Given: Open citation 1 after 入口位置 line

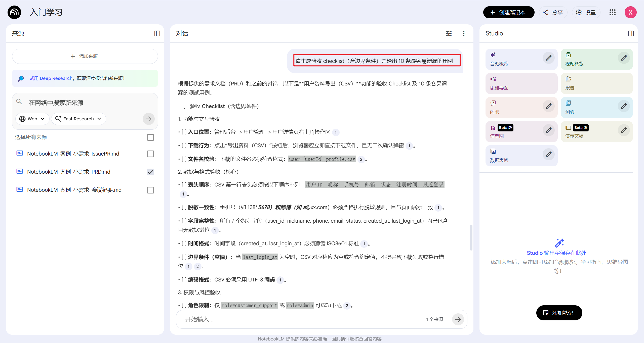Looking at the screenshot, I should tap(336, 132).
